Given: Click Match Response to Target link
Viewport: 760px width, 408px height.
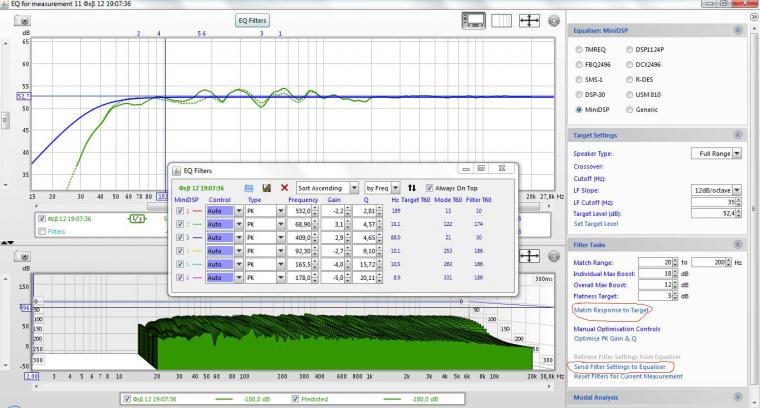Looking at the screenshot, I should [x=609, y=310].
